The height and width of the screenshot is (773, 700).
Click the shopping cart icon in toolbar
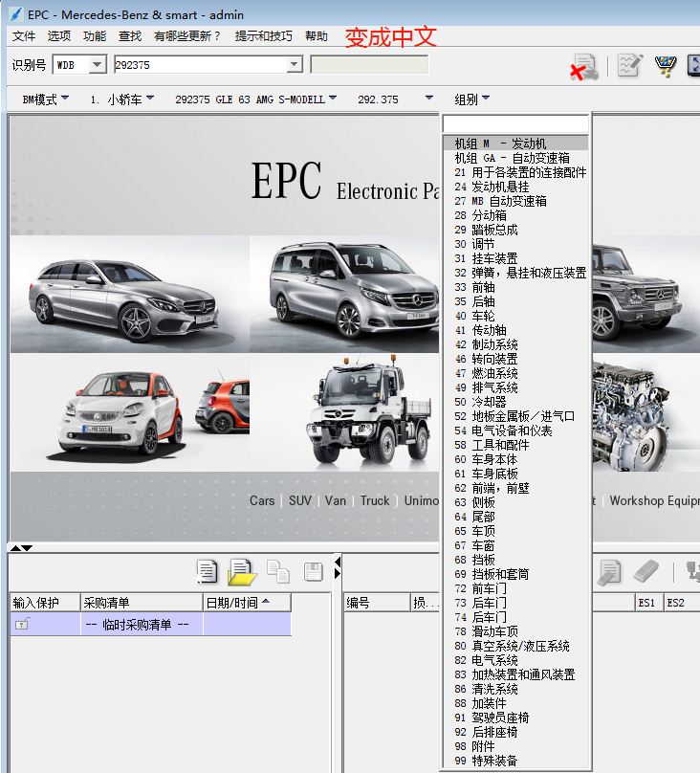point(665,66)
